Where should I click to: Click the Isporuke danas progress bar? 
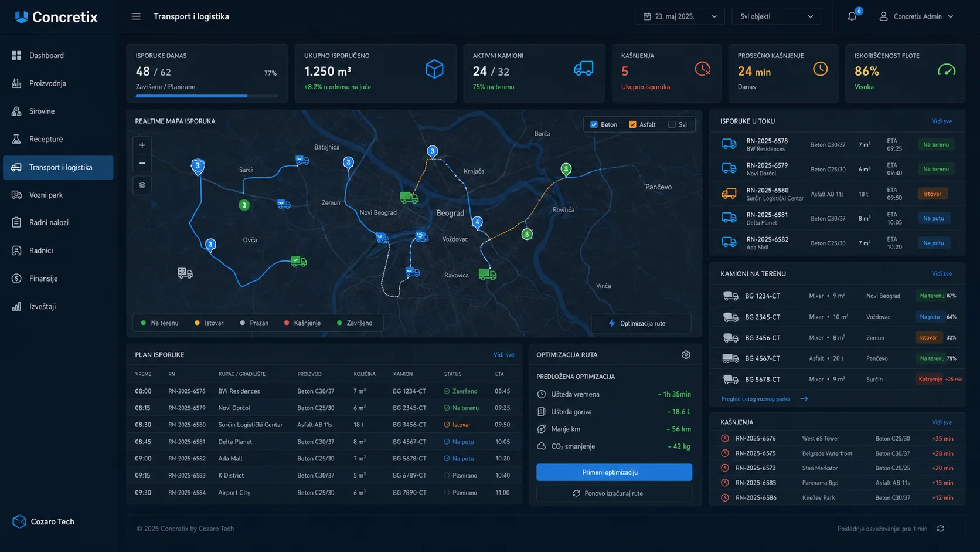(206, 96)
